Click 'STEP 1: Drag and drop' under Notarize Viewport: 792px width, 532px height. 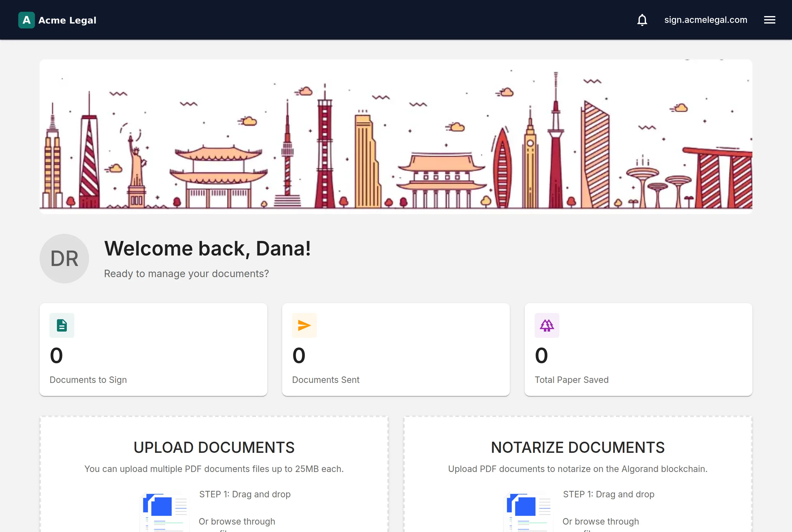coord(609,494)
